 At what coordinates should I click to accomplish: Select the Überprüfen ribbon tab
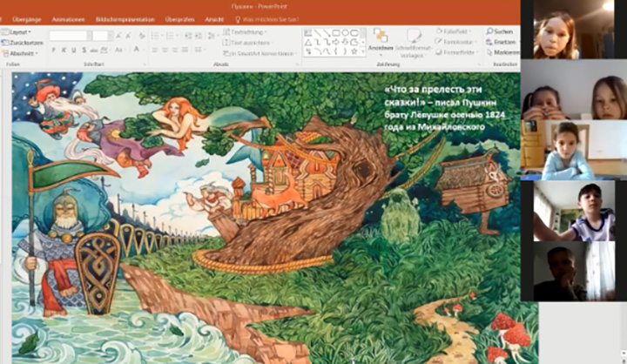(179, 19)
